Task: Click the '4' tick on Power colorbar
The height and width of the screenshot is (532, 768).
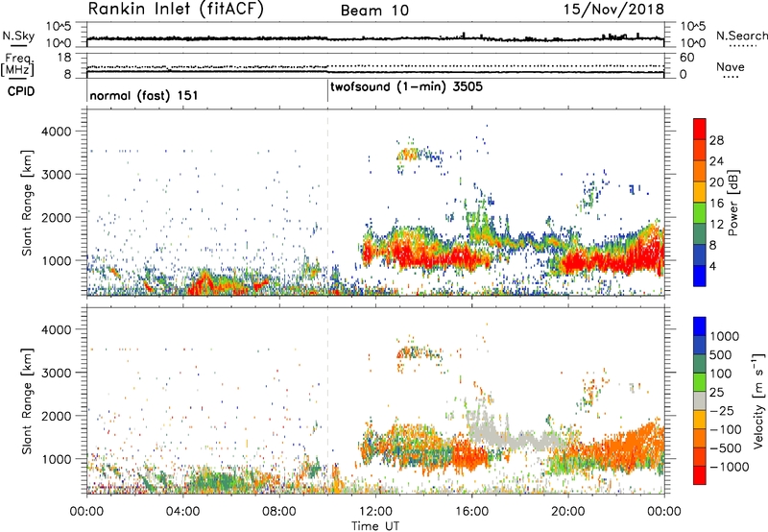Action: pos(712,266)
